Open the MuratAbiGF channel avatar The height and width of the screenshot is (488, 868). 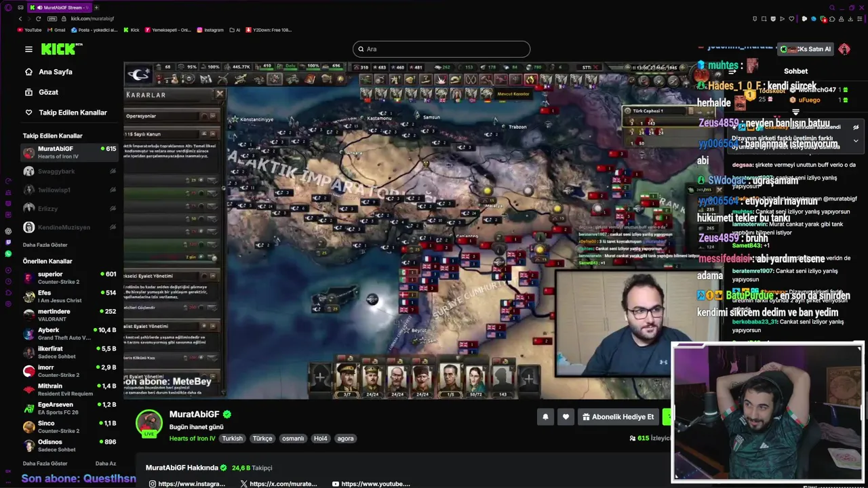pos(149,423)
